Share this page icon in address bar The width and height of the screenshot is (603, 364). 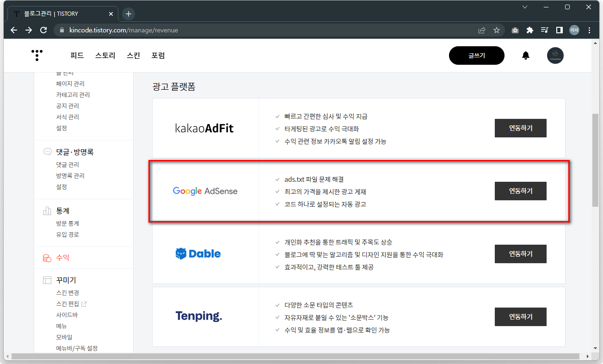(482, 30)
